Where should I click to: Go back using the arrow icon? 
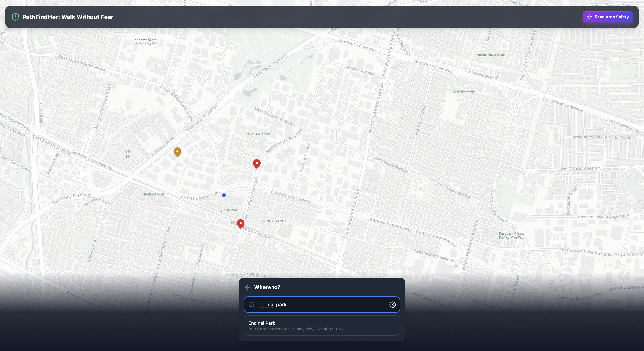click(248, 287)
